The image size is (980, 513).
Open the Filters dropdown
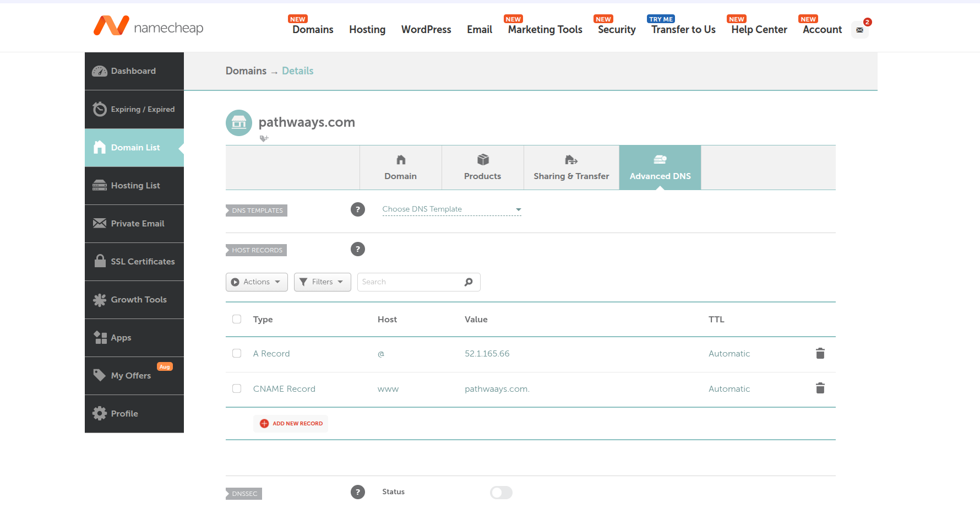pyautogui.click(x=323, y=282)
